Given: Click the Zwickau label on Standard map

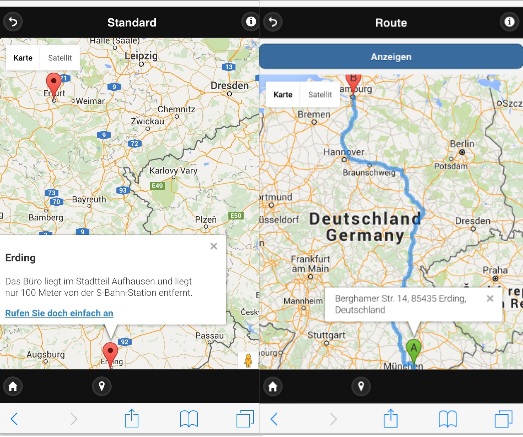Looking at the screenshot, I should click(x=147, y=121).
